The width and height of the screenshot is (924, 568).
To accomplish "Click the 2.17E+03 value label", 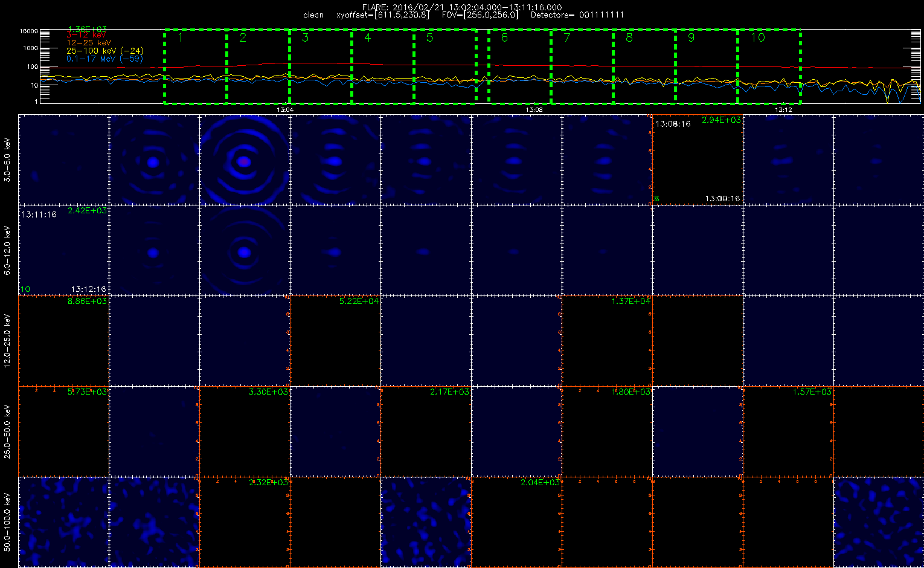I will click(x=450, y=392).
